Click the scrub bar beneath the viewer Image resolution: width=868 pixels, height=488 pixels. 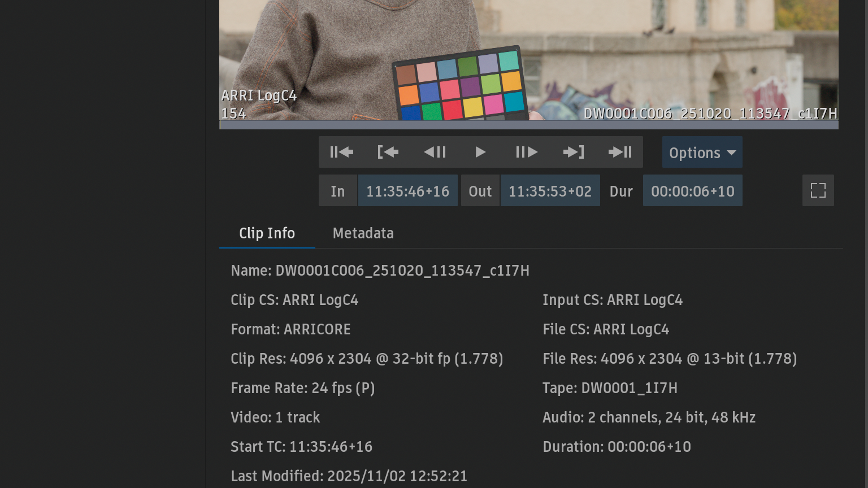(528, 125)
